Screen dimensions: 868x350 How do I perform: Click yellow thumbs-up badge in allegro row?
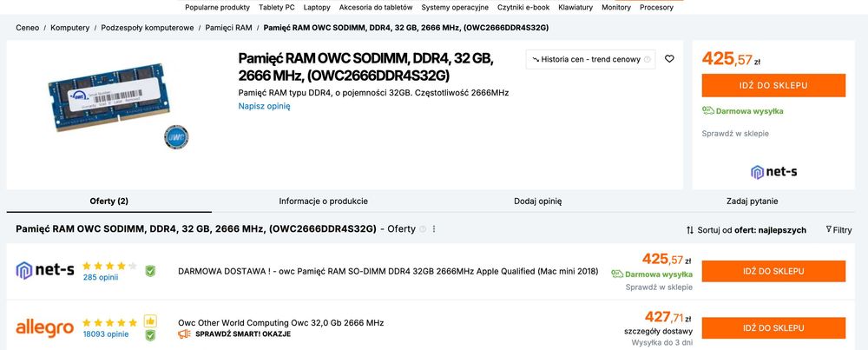150,320
